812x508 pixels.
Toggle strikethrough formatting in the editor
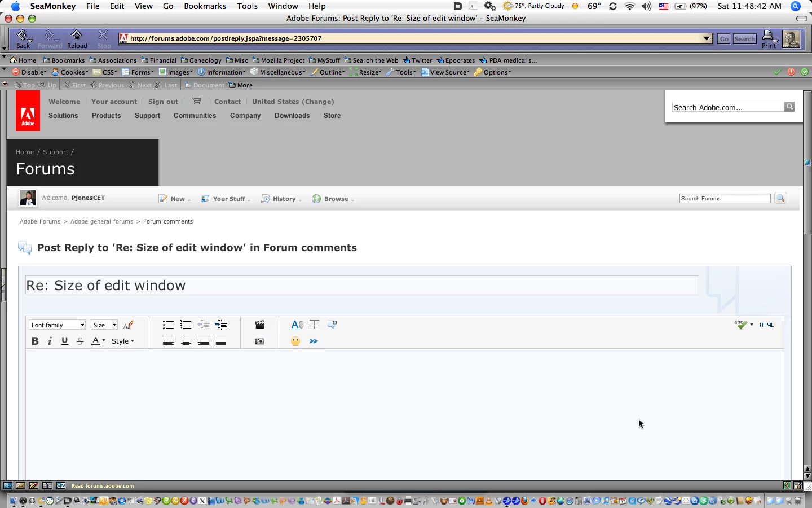[80, 341]
